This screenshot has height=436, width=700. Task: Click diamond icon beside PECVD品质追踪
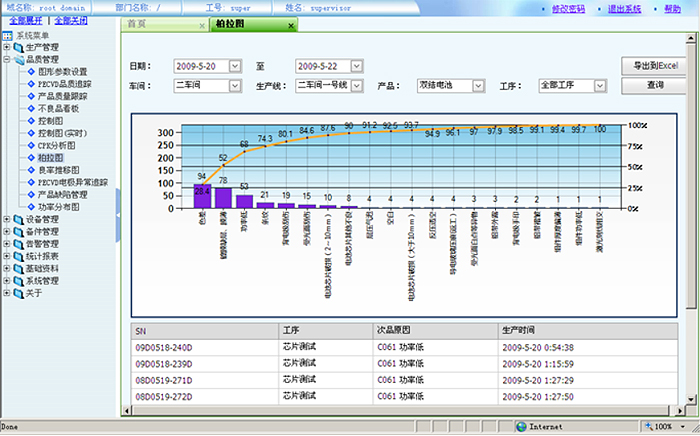pyautogui.click(x=31, y=84)
